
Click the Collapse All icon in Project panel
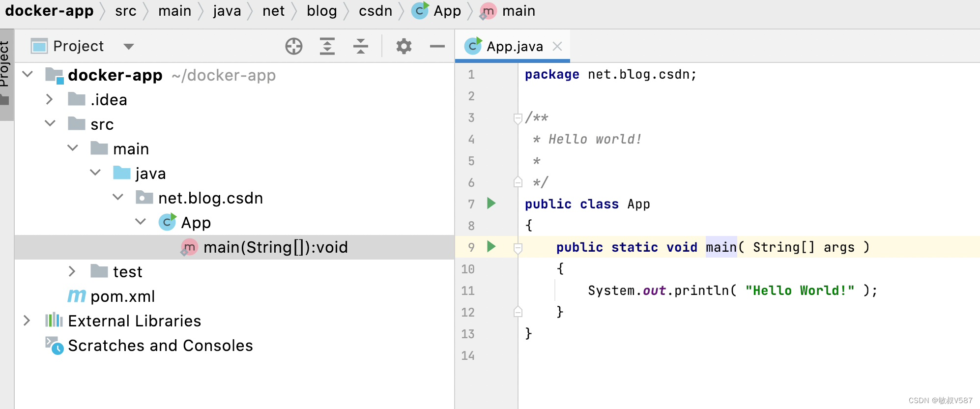[361, 46]
